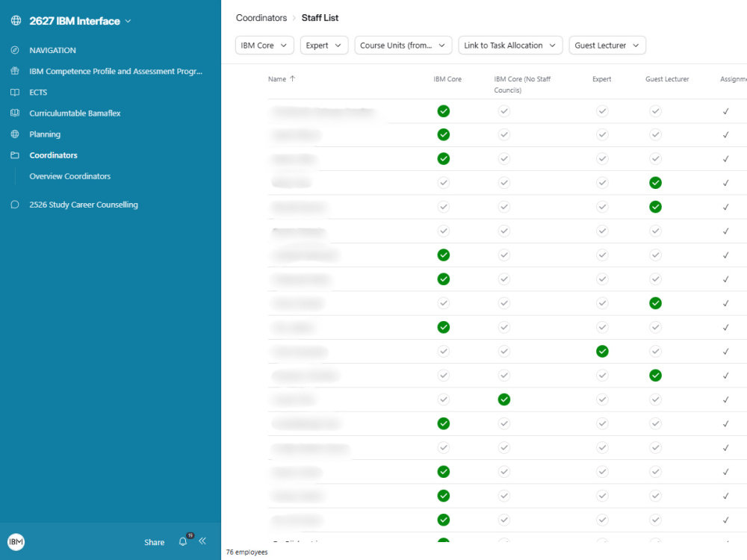Click the Name column header
This screenshot has height=560, width=747.
pos(277,79)
